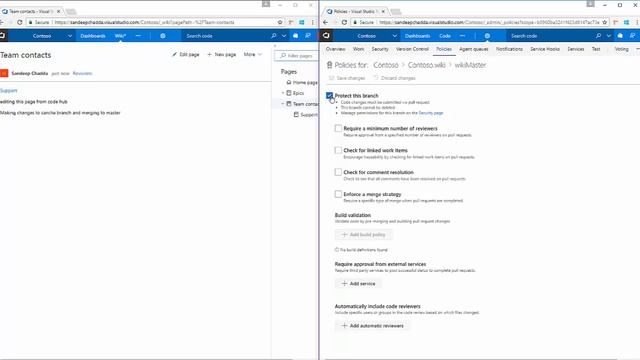Open settings gear in wiki window header

click(162, 36)
